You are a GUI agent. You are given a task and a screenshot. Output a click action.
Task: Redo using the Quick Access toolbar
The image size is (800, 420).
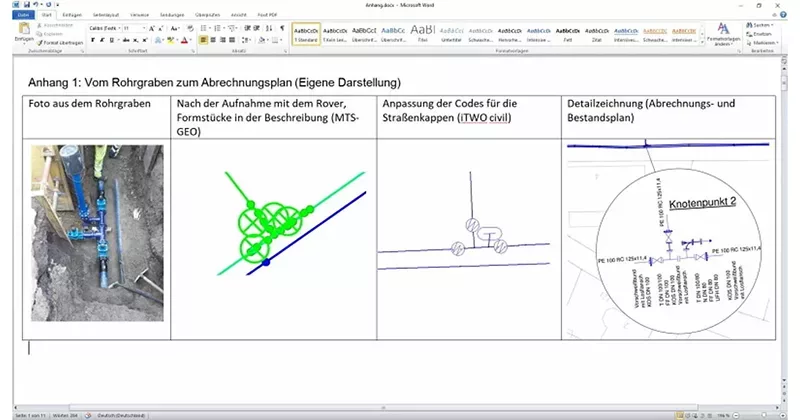pyautogui.click(x=48, y=5)
